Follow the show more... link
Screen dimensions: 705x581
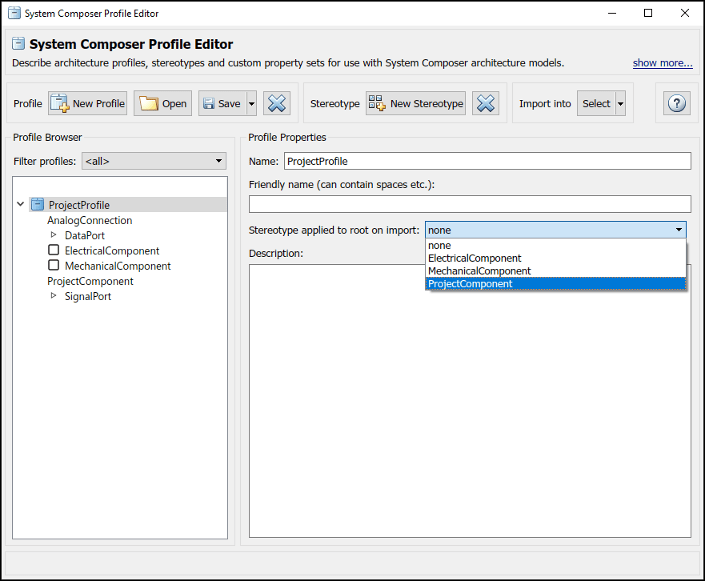pyautogui.click(x=662, y=63)
